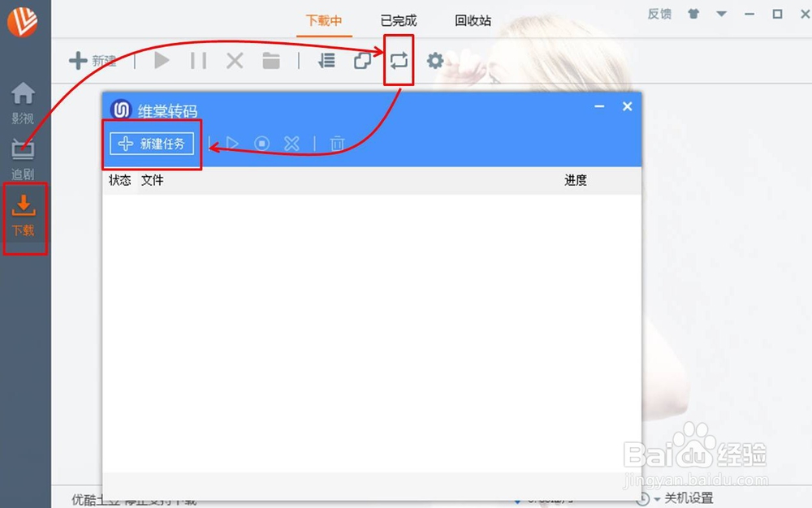
Task: Delete tasks with the X toolbar icon
Action: [234, 60]
